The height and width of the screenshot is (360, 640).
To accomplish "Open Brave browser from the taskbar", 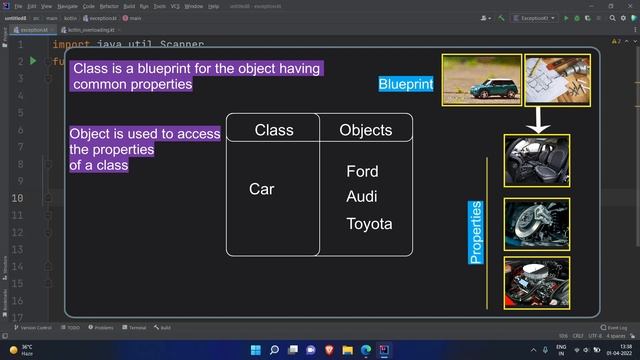I will click(329, 350).
